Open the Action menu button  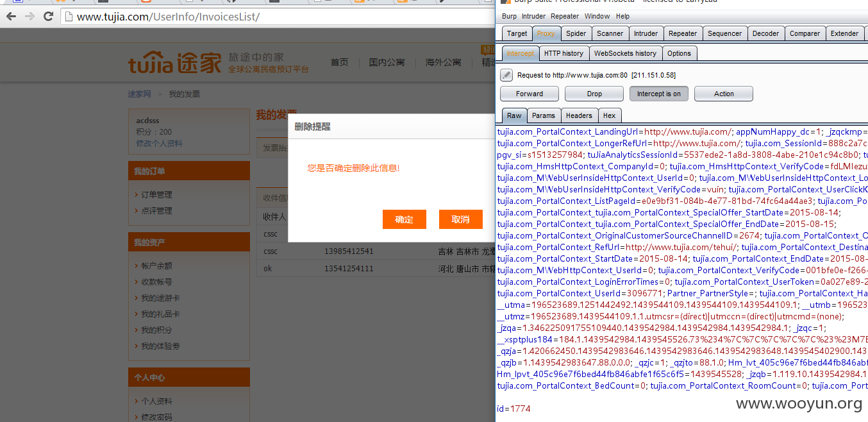(x=724, y=94)
